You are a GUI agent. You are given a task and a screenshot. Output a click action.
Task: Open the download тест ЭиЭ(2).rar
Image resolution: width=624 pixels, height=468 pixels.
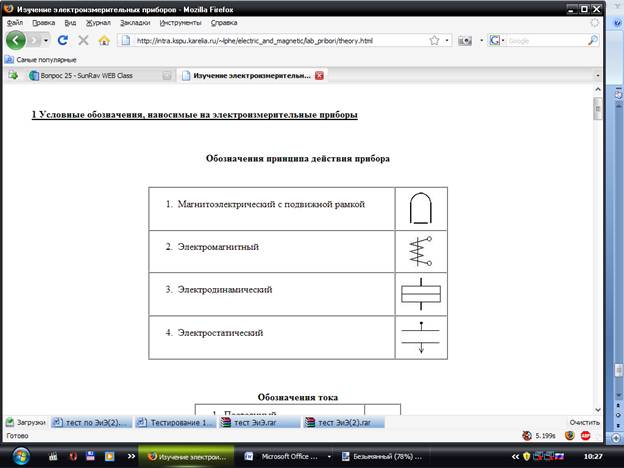[x=344, y=422]
